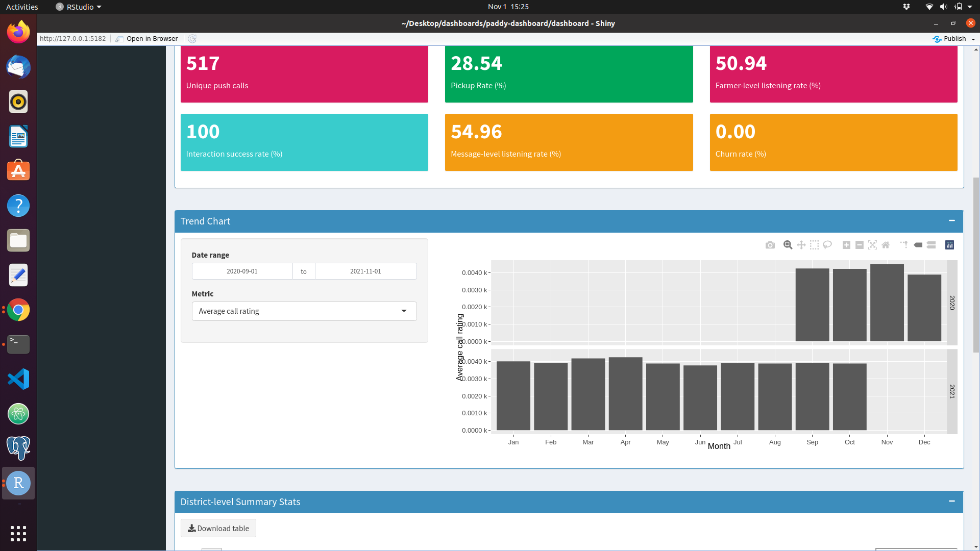The width and height of the screenshot is (980, 551).
Task: Click the volume status icon
Action: point(943,7)
